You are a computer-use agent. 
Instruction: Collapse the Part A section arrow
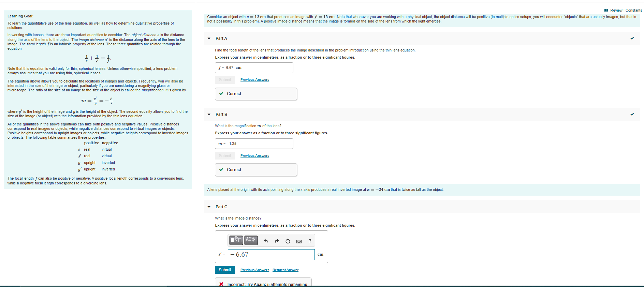(209, 39)
